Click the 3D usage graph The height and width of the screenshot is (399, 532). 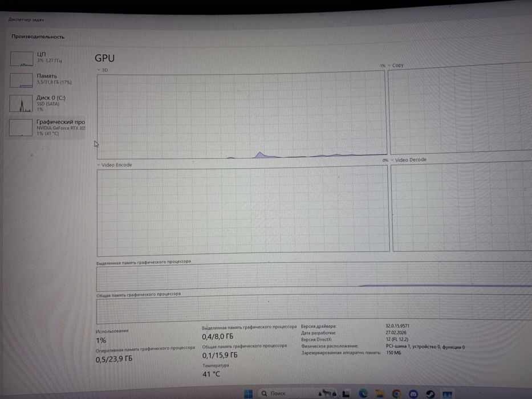[242, 115]
